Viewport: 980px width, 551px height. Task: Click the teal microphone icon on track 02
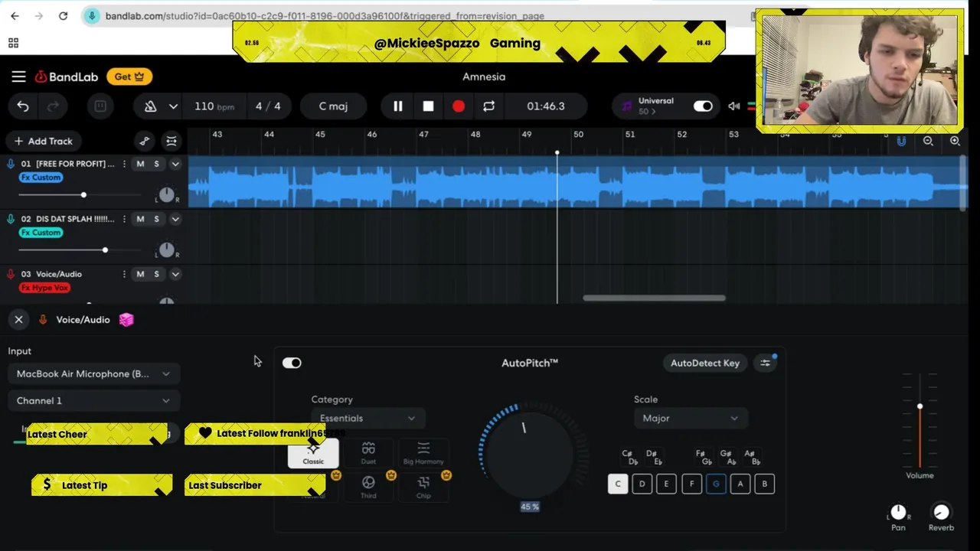[x=11, y=219]
